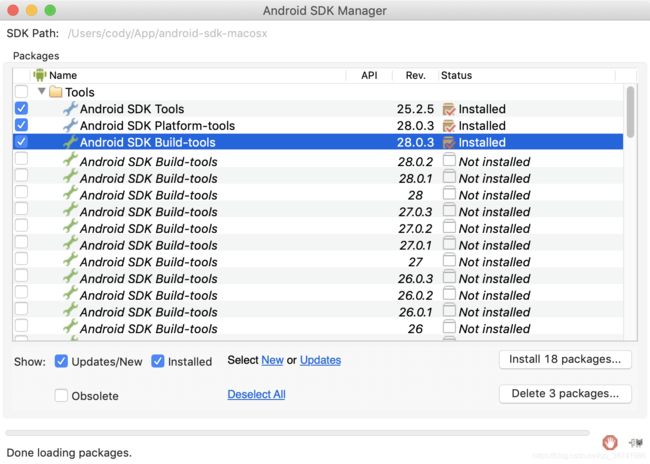Click the Status column header
Viewport: 650px width, 464px height.
pyautogui.click(x=456, y=75)
